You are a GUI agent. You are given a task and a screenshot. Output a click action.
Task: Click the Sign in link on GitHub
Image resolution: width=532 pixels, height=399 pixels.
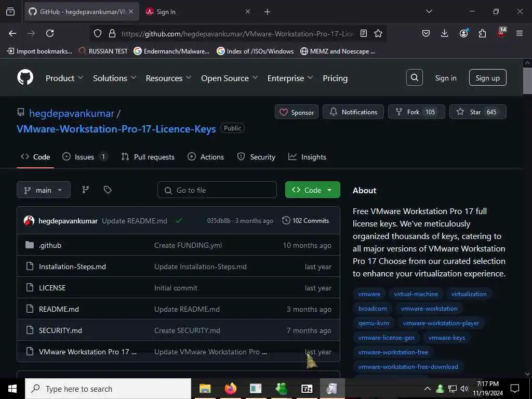point(445,78)
